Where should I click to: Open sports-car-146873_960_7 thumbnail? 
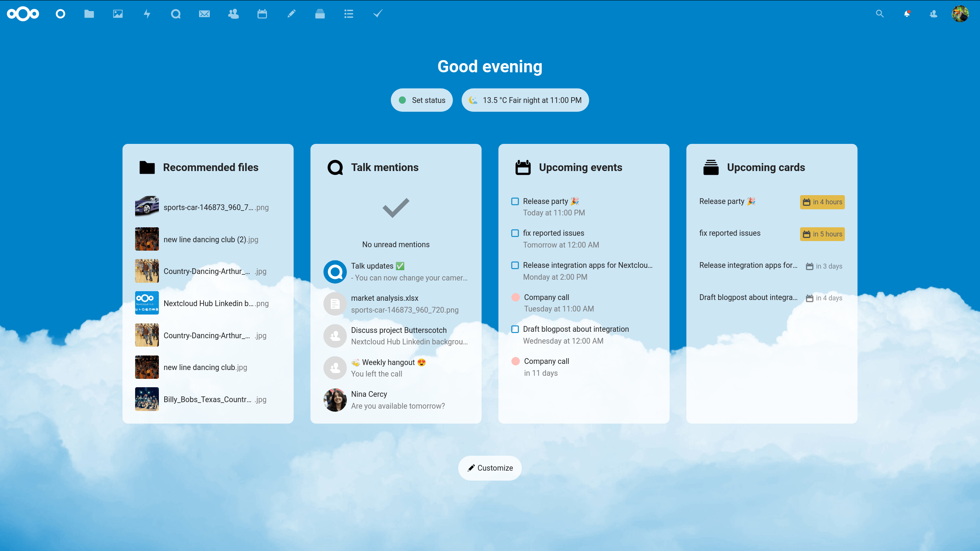pos(147,207)
